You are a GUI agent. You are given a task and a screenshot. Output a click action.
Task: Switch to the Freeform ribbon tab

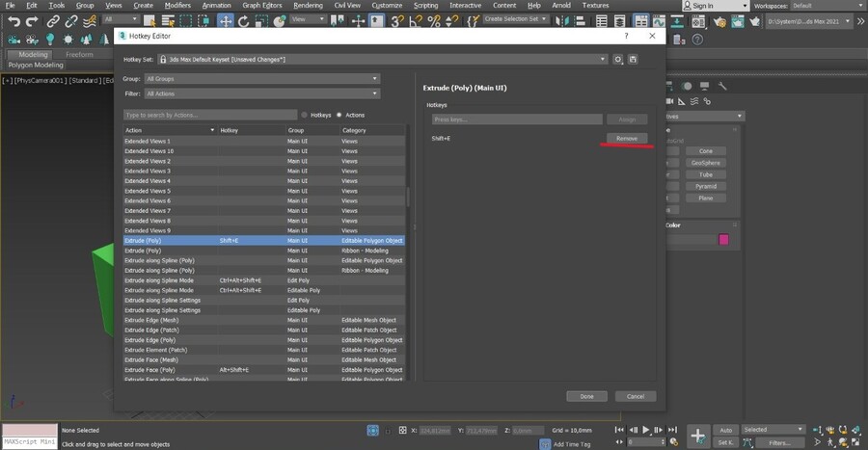(x=79, y=55)
